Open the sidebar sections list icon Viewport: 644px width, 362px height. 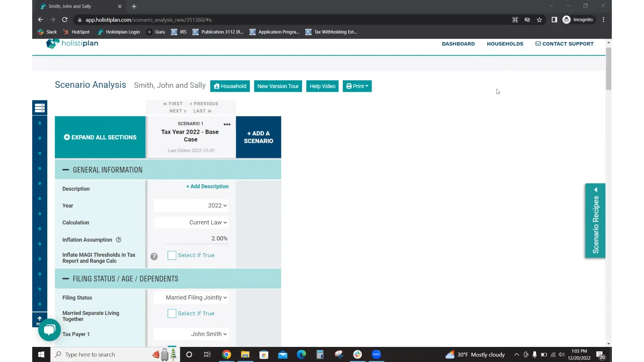pos(40,108)
